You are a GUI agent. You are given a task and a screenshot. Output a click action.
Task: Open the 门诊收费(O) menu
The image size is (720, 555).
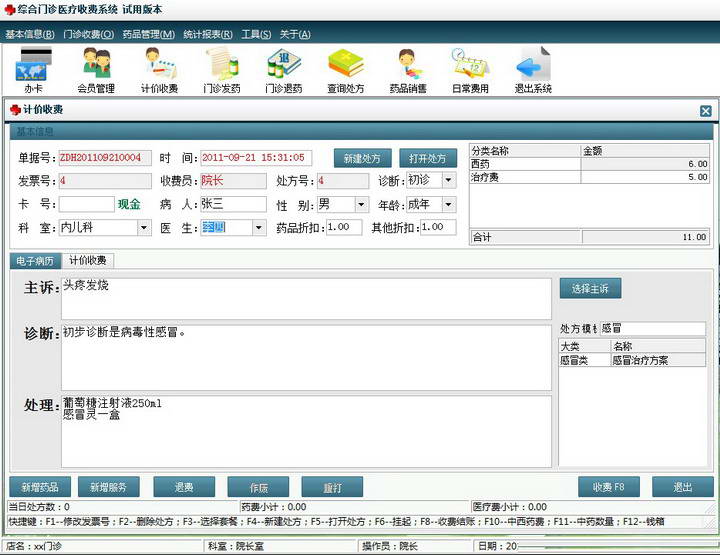89,34
